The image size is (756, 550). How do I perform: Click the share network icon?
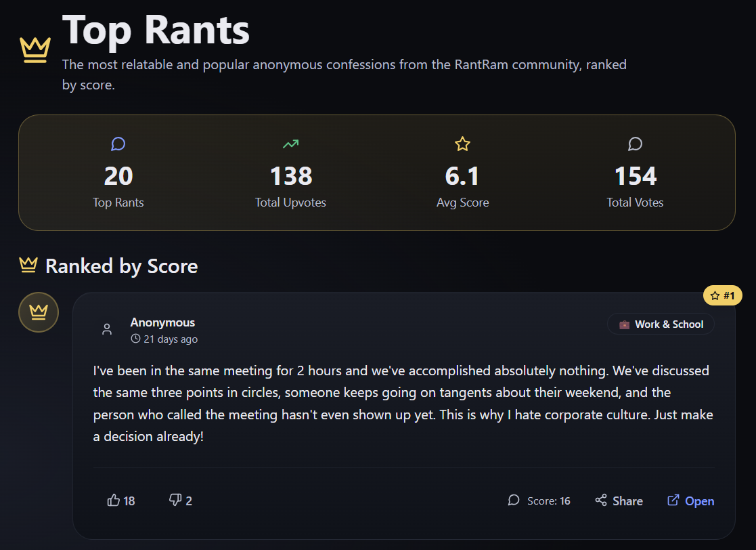601,501
